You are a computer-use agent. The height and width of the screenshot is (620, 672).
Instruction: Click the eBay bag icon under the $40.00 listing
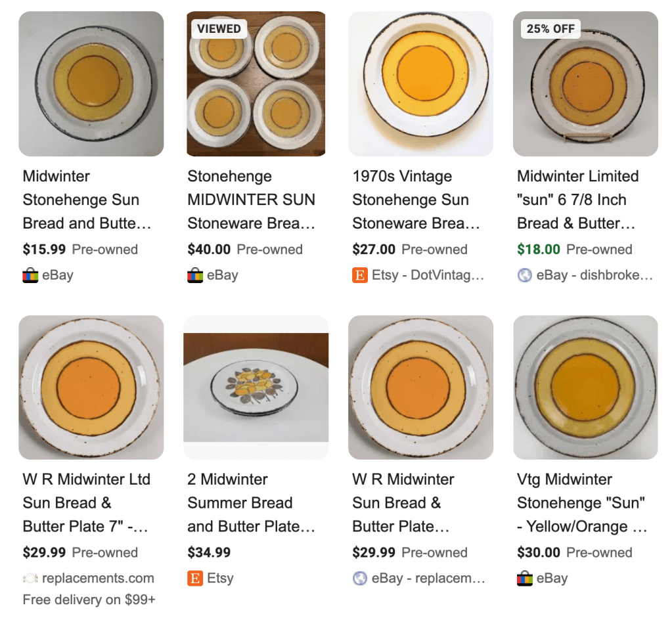pyautogui.click(x=195, y=275)
